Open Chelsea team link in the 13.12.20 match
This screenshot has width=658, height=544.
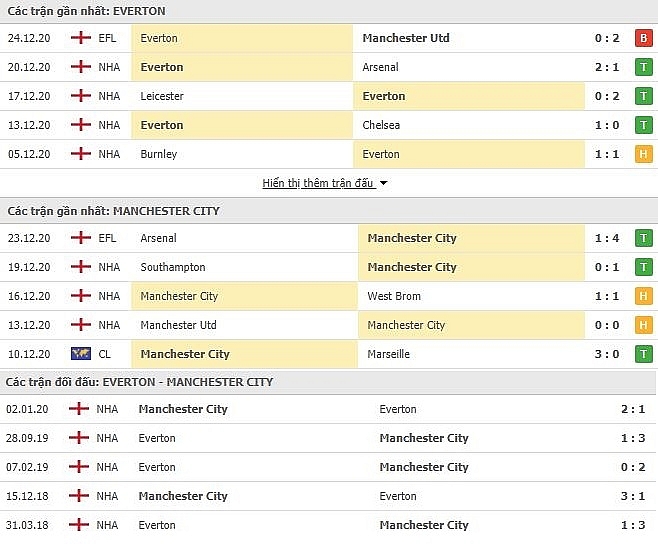coord(381,125)
